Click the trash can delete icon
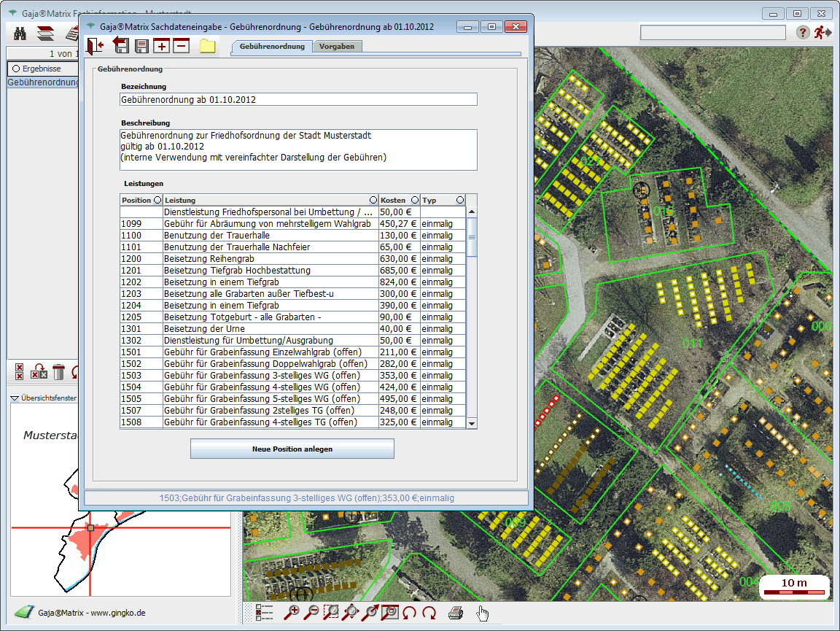 [x=59, y=372]
